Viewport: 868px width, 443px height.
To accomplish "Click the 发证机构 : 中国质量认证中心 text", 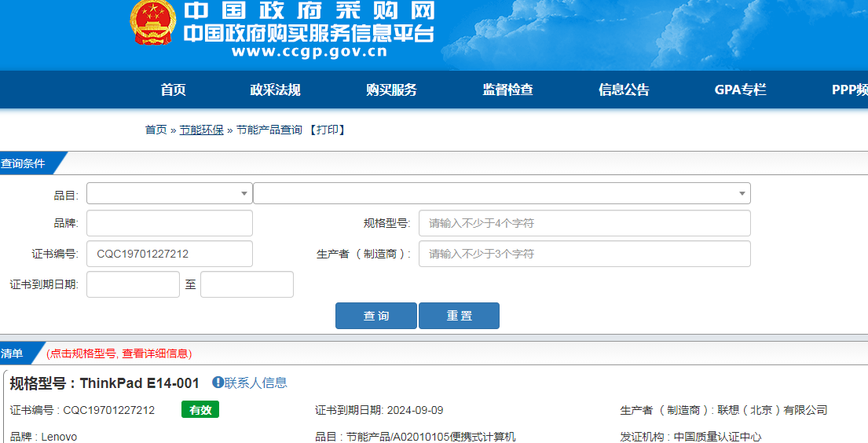I will 690,437.
